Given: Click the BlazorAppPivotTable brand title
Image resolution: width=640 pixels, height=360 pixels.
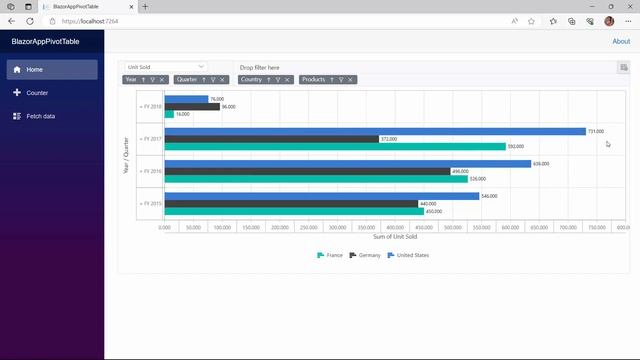Looking at the screenshot, I should pyautogui.click(x=45, y=41).
